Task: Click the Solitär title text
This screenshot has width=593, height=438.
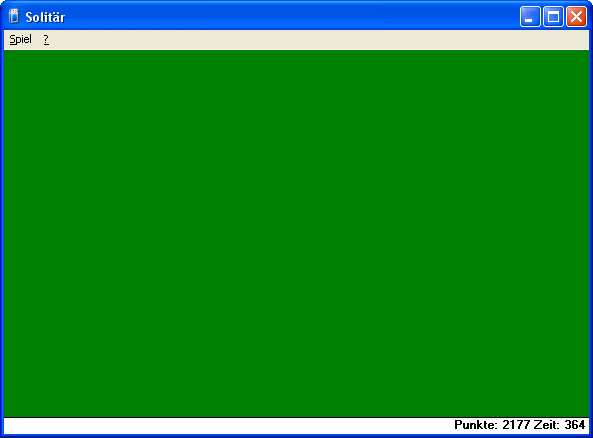Action: (45, 17)
